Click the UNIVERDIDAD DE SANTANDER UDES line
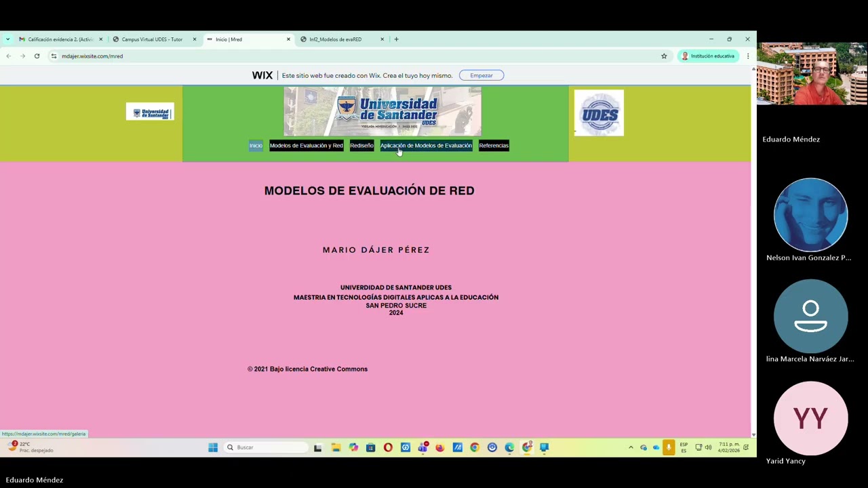The height and width of the screenshot is (488, 868). click(x=396, y=287)
